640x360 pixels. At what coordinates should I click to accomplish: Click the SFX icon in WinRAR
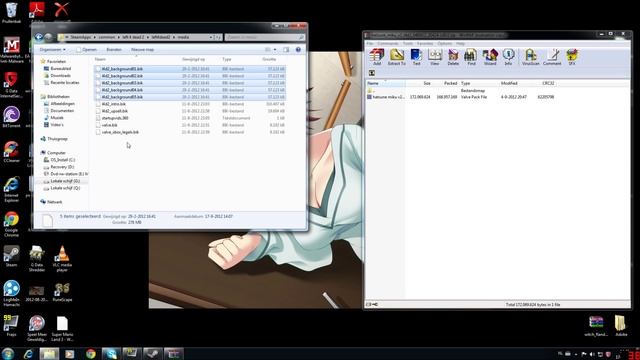click(572, 57)
